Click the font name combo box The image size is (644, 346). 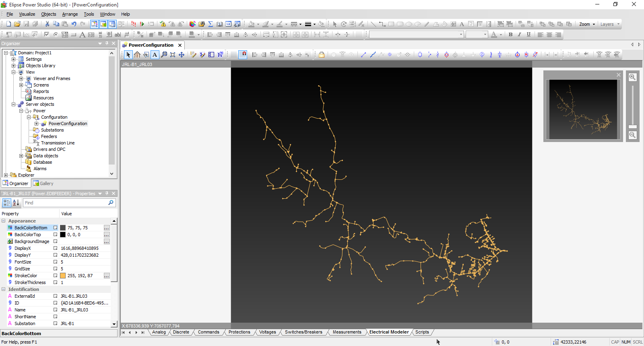[417, 35]
